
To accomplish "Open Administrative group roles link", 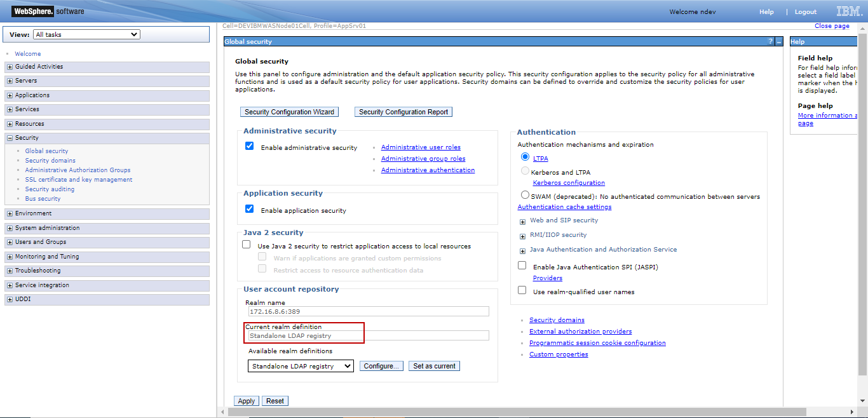I will coord(423,159).
